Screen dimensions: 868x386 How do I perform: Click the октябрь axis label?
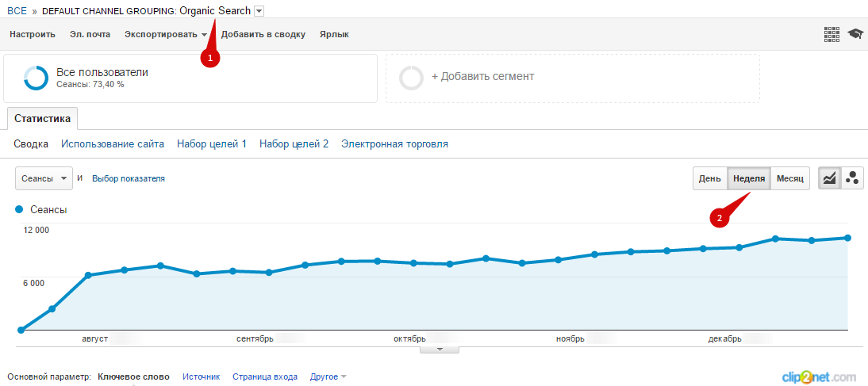409,338
